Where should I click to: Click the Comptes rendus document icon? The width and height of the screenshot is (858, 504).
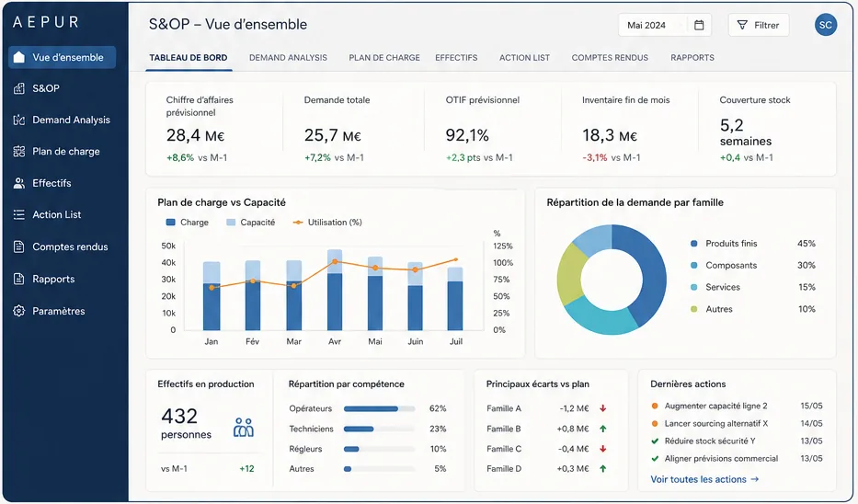tap(18, 246)
